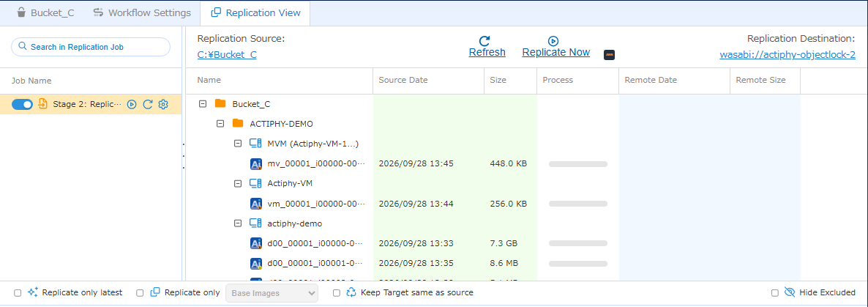The width and height of the screenshot is (868, 307).
Task: Click the vm_00001 progress bar
Action: tap(578, 204)
